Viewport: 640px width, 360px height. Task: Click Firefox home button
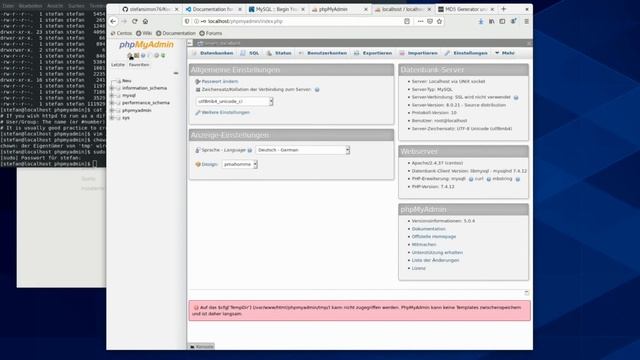145,21
